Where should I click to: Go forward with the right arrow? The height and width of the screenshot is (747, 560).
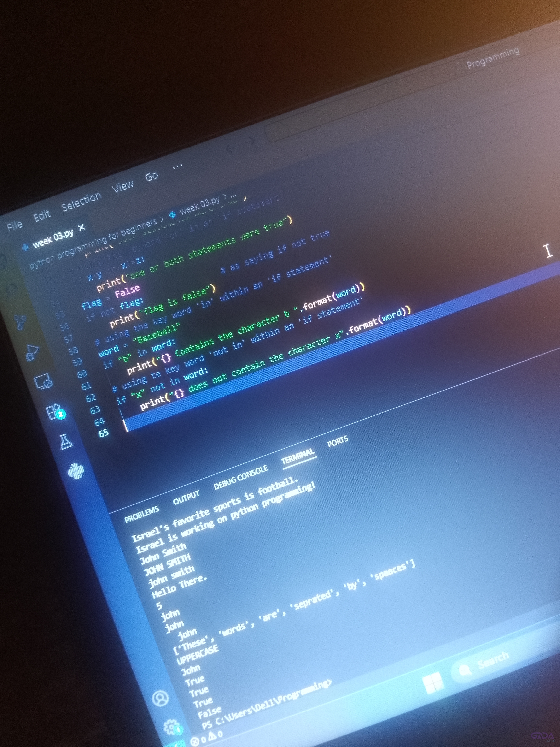click(250, 141)
